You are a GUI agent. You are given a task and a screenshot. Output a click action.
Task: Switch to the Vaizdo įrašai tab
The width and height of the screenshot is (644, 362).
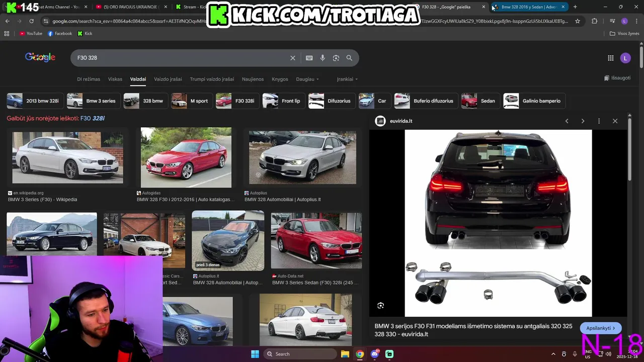pyautogui.click(x=168, y=79)
